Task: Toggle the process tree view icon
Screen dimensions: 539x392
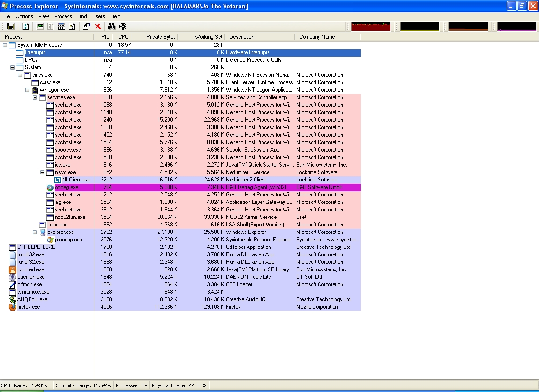Action: pos(51,27)
